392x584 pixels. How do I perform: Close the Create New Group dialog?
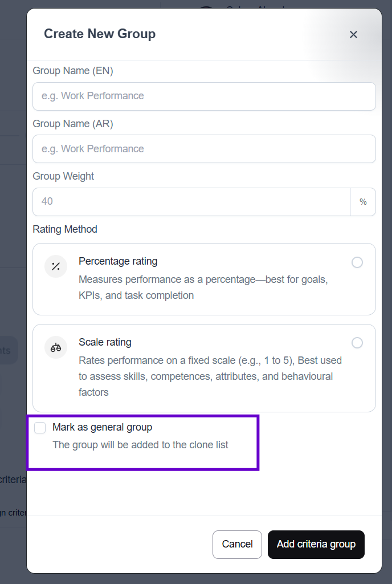pyautogui.click(x=353, y=35)
